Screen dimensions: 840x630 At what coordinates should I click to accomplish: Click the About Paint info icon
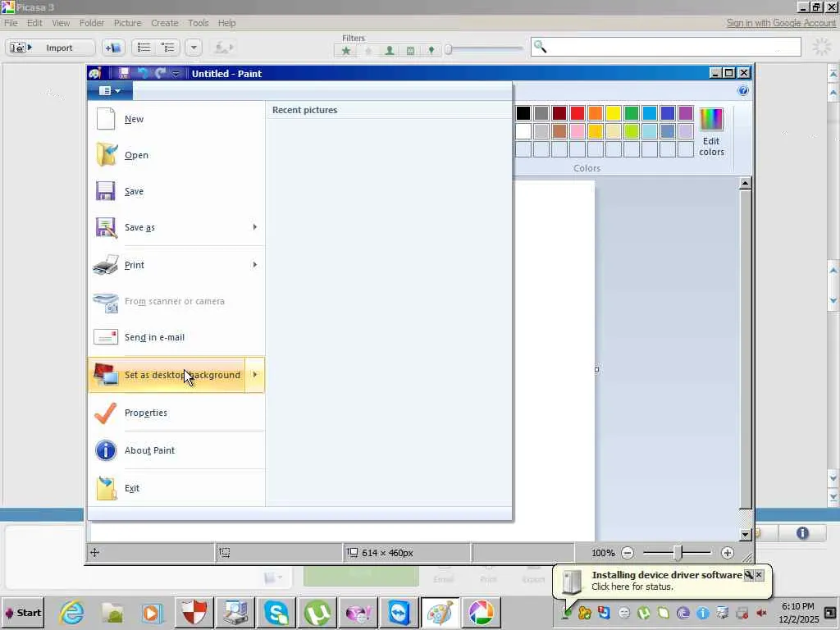tap(106, 450)
